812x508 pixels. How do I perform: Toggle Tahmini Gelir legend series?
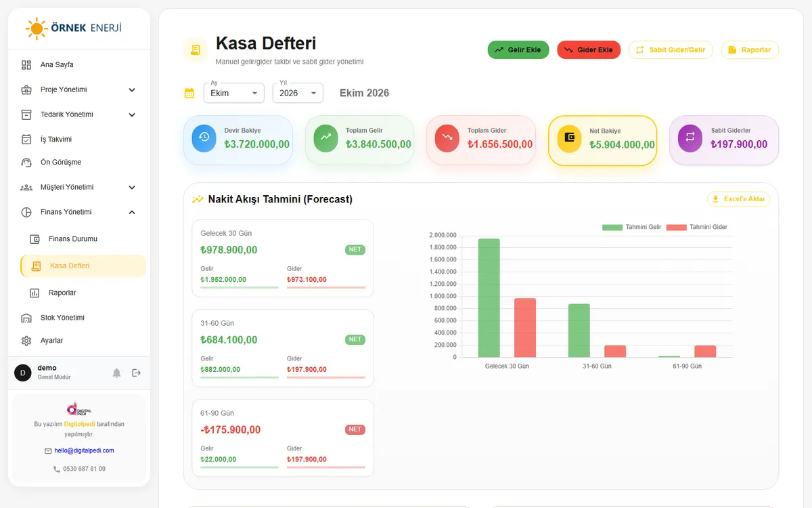[631, 227]
